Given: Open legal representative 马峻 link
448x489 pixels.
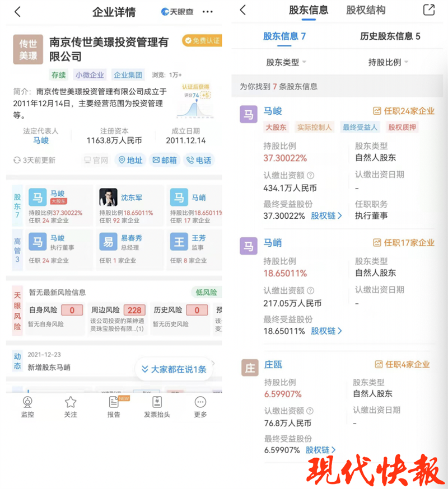Looking at the screenshot, I should click(x=41, y=140).
